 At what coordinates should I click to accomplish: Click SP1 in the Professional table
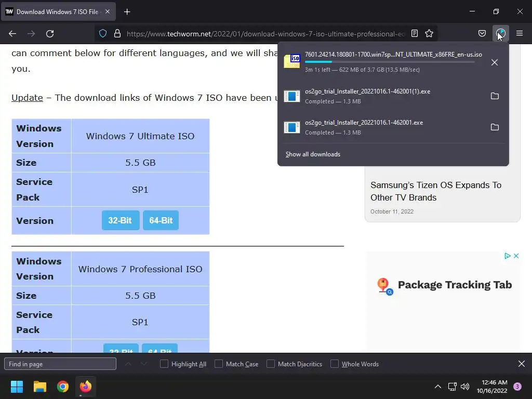coord(140,322)
